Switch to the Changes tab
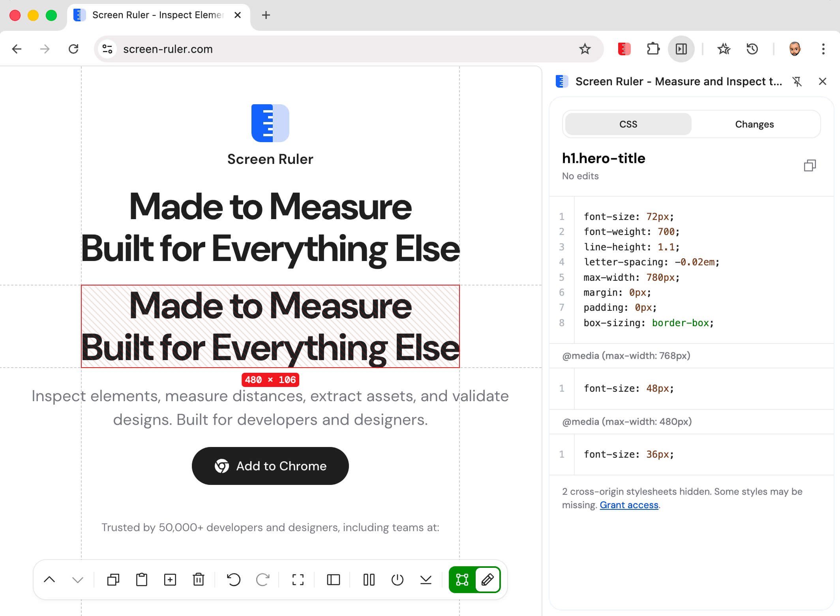 (754, 124)
